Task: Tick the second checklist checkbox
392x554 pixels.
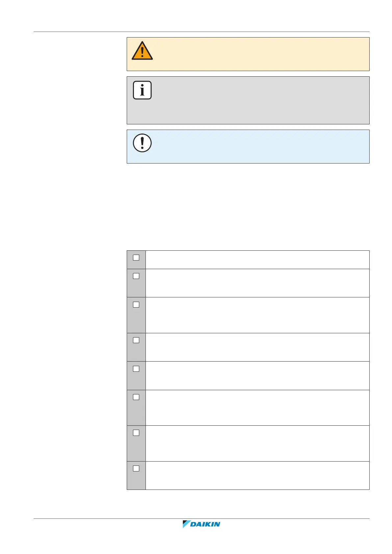Action: click(x=136, y=276)
